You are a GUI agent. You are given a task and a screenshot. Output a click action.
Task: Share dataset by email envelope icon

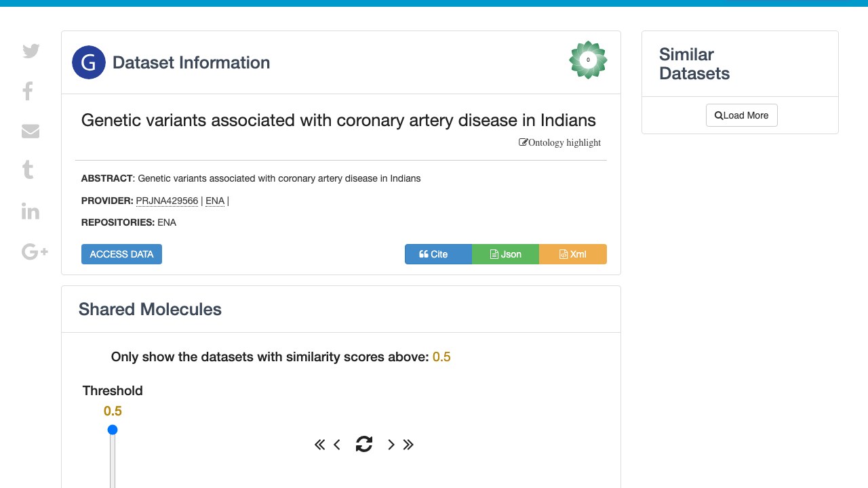31,131
